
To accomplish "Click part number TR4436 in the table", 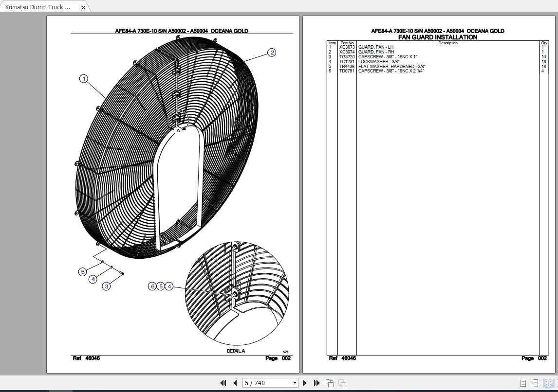I will point(347,67).
